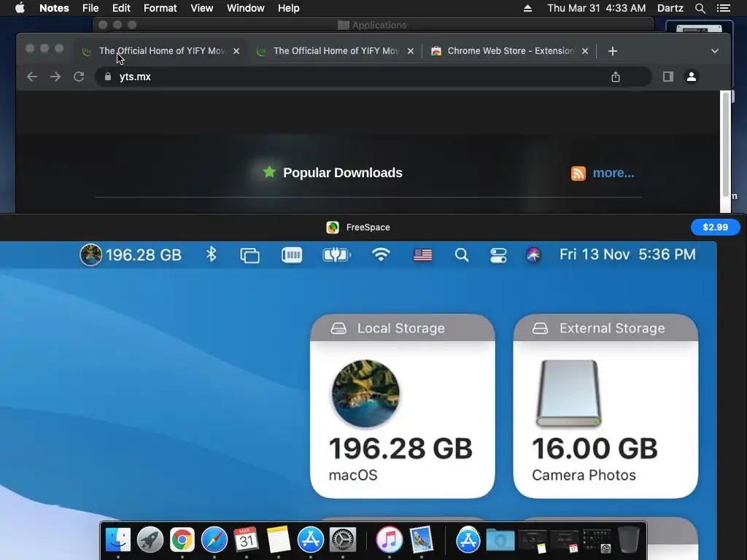Click the battery icon in FreeSpace preview
The image size is (747, 560).
(x=336, y=254)
